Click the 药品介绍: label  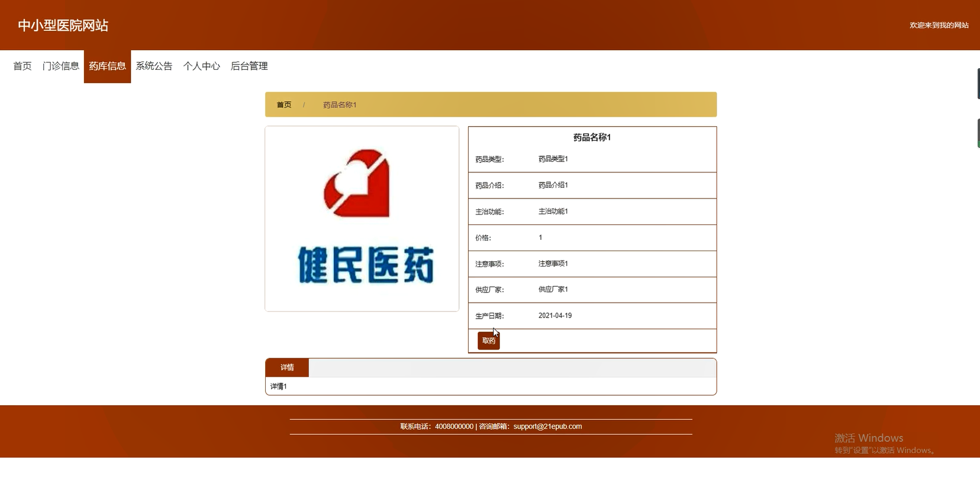[x=489, y=185]
